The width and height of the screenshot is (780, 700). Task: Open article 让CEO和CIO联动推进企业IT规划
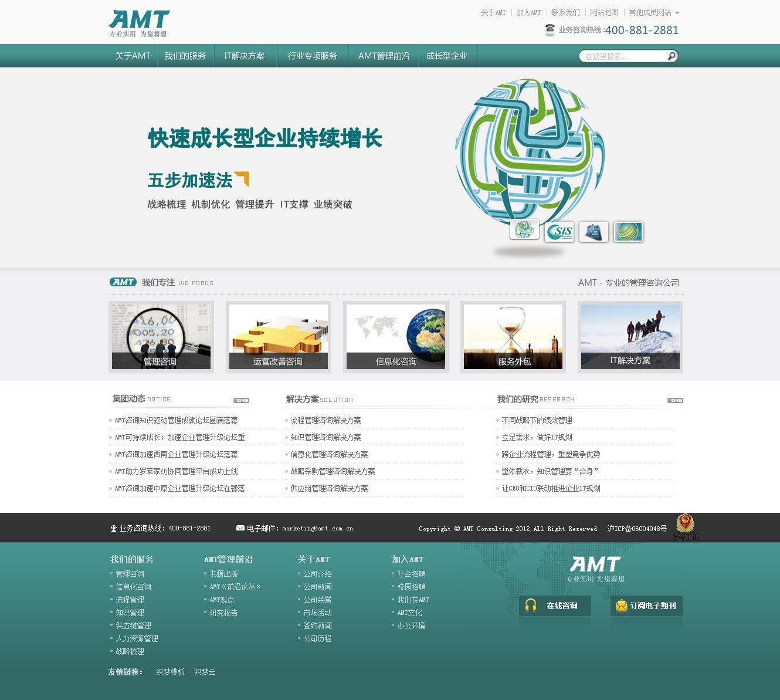point(551,488)
